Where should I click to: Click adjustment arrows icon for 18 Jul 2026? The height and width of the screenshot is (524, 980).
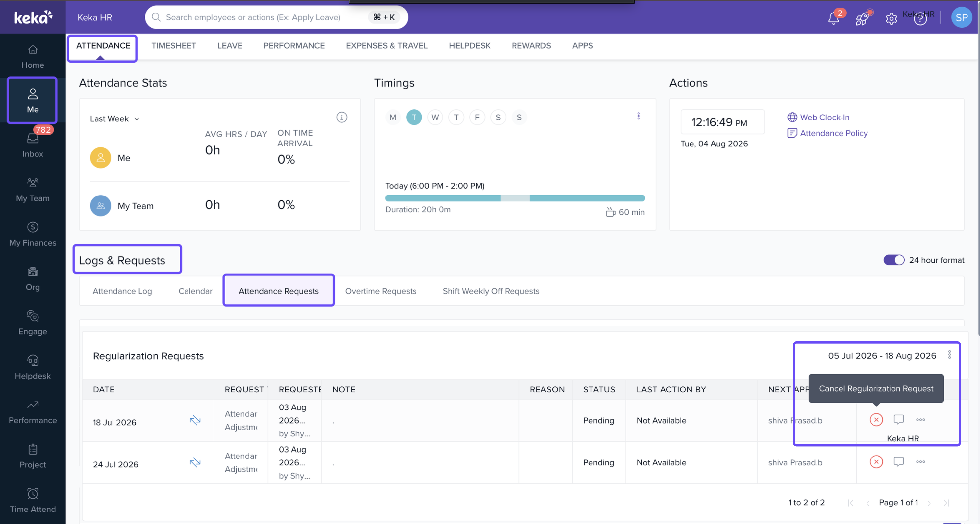click(x=195, y=420)
